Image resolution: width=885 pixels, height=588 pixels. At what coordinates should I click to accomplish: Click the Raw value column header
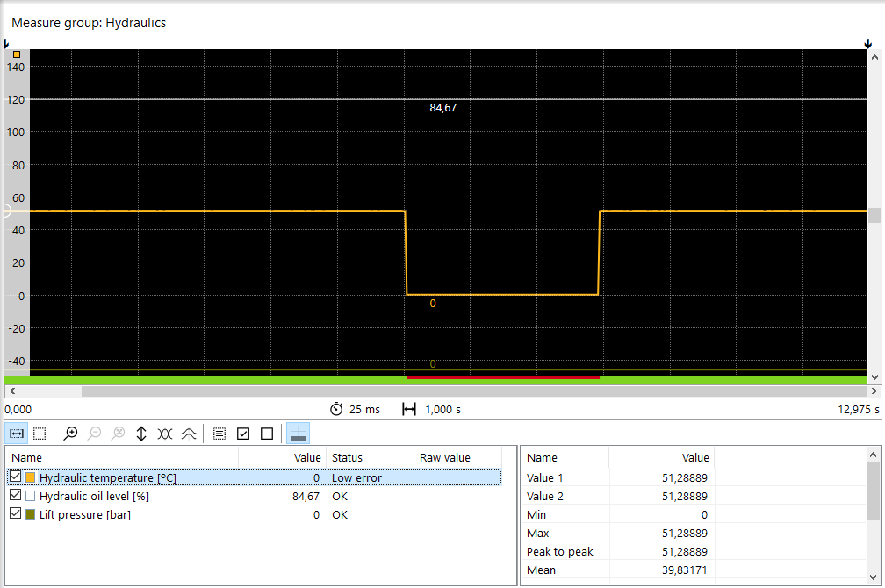pyautogui.click(x=457, y=457)
